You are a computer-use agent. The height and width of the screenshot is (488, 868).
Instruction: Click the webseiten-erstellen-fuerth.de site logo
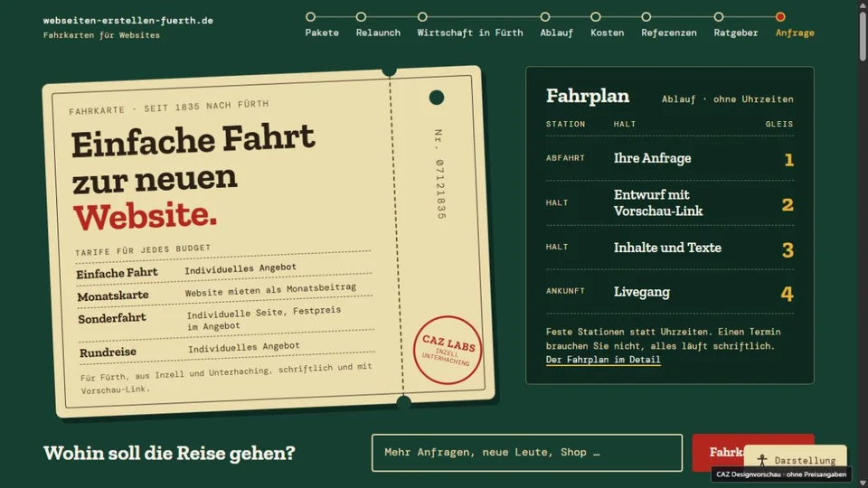pyautogui.click(x=127, y=21)
